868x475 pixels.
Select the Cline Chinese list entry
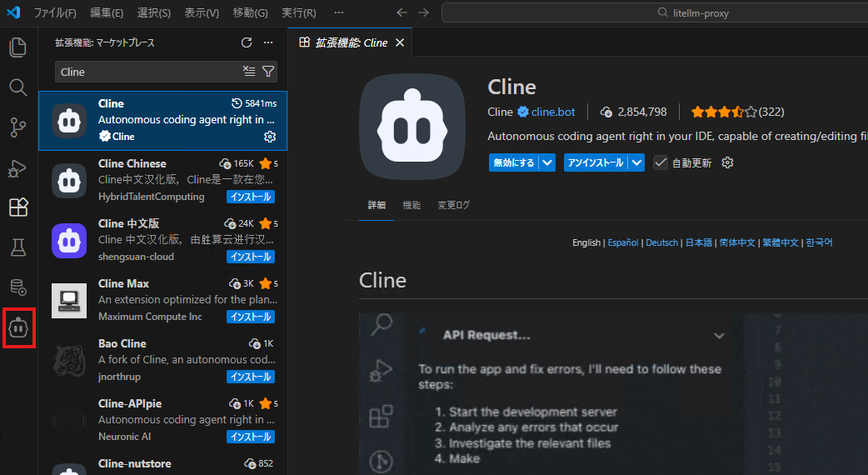pyautogui.click(x=162, y=181)
